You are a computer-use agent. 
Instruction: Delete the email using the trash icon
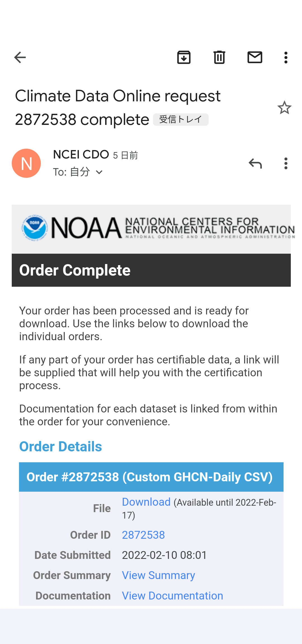pos(219,57)
